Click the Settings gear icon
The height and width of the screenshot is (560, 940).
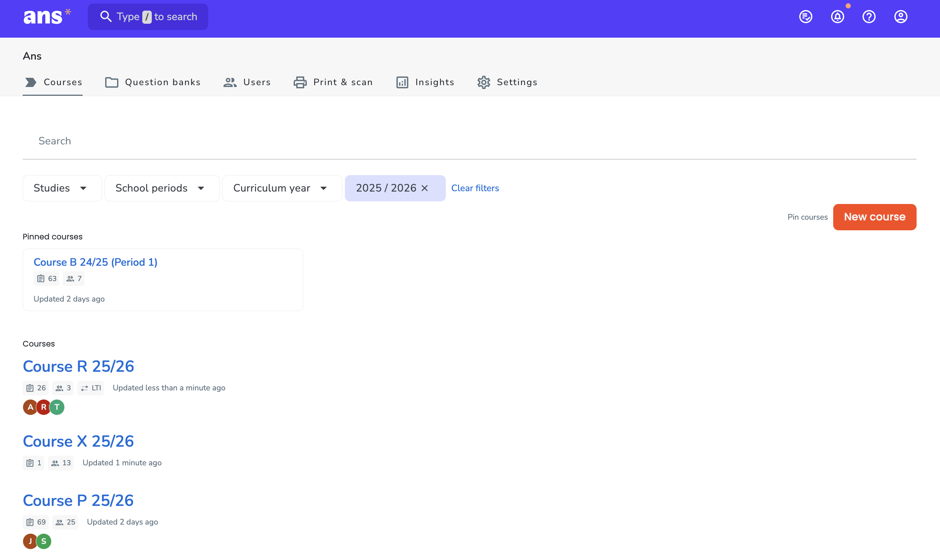pyautogui.click(x=484, y=82)
